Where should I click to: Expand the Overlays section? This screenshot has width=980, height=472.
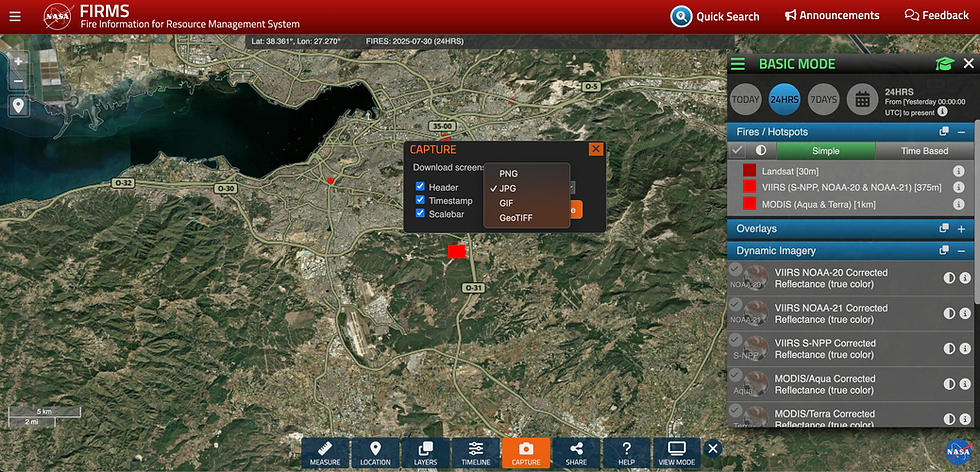(x=961, y=229)
